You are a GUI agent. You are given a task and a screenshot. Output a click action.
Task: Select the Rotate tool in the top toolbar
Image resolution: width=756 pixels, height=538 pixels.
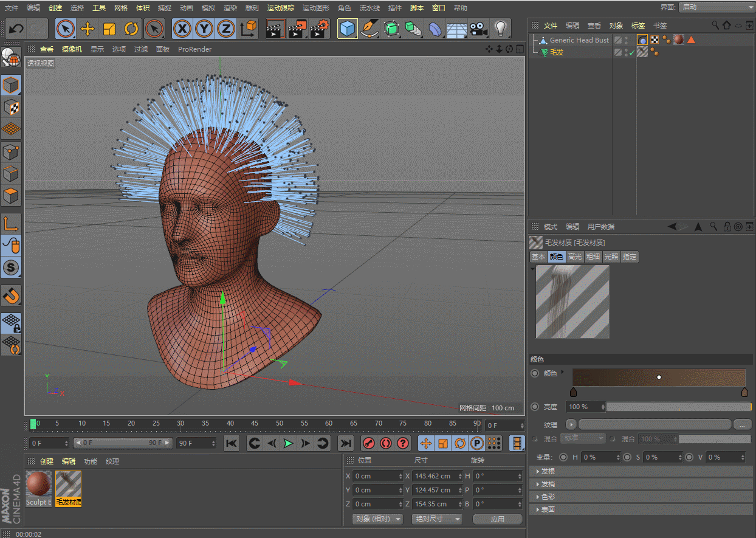131,29
